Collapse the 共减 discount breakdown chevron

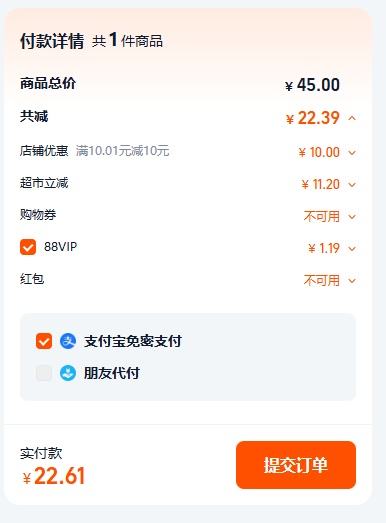[352, 118]
